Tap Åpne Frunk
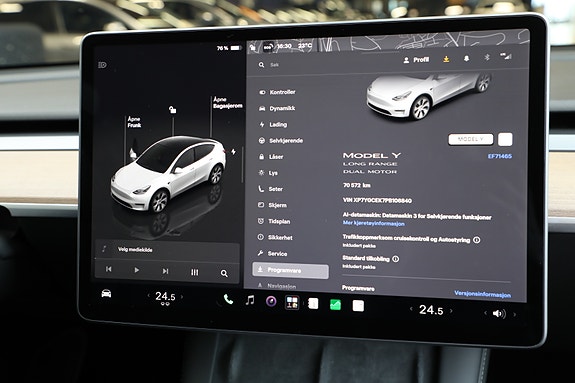This screenshot has height=383, width=575. click(x=134, y=122)
